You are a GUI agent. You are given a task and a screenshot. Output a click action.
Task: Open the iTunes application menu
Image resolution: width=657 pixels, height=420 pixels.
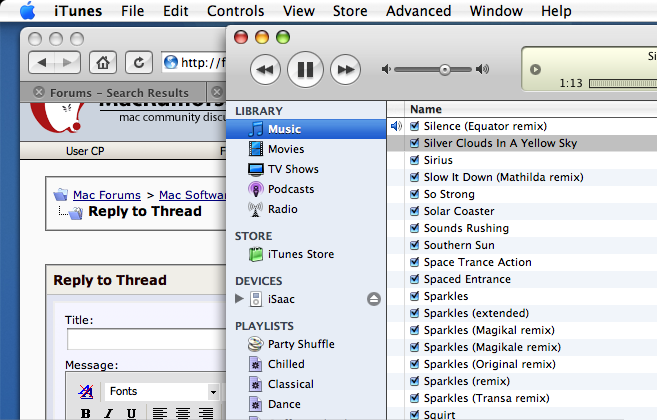point(78,11)
